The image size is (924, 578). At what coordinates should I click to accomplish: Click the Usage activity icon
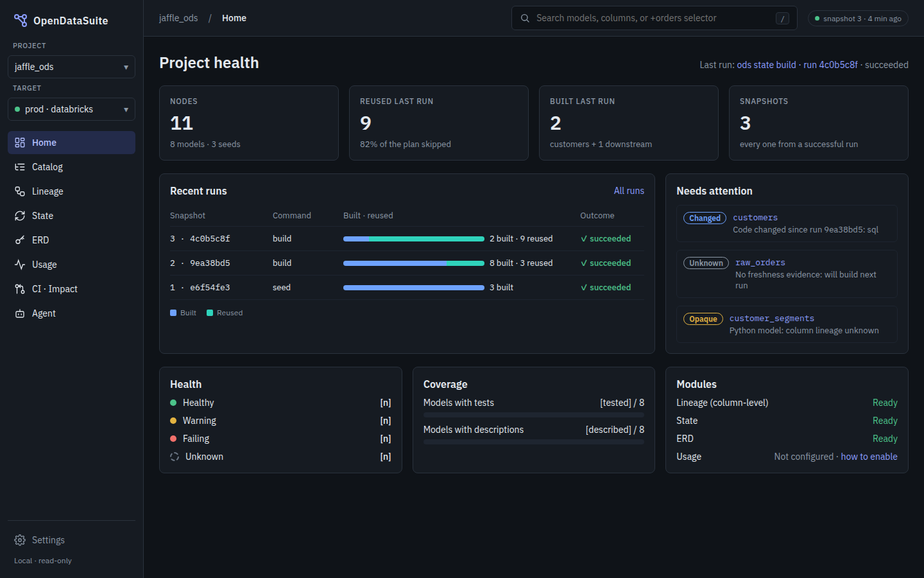pyautogui.click(x=20, y=265)
